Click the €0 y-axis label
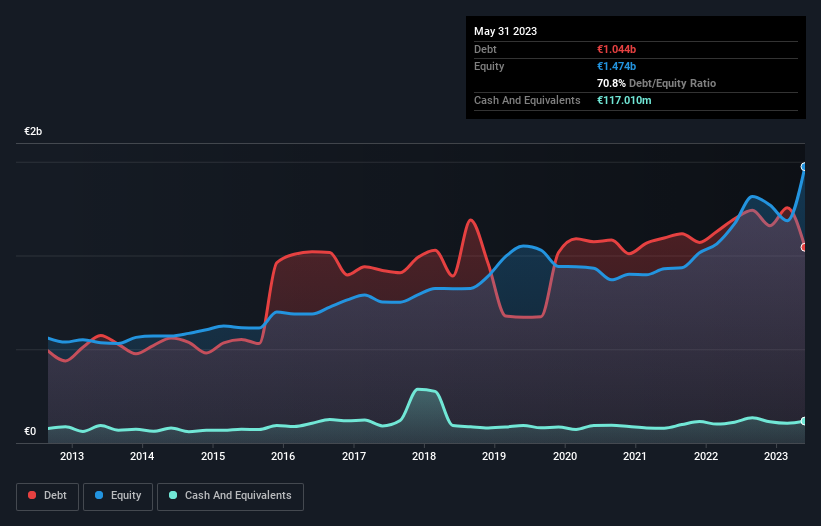 [x=30, y=432]
